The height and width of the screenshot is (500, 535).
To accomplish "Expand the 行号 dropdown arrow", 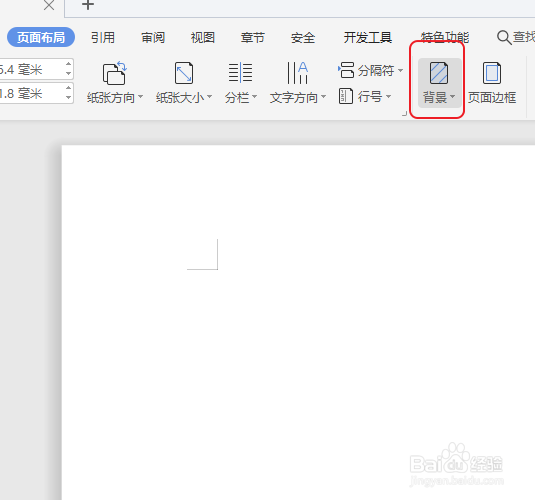I will 388,97.
